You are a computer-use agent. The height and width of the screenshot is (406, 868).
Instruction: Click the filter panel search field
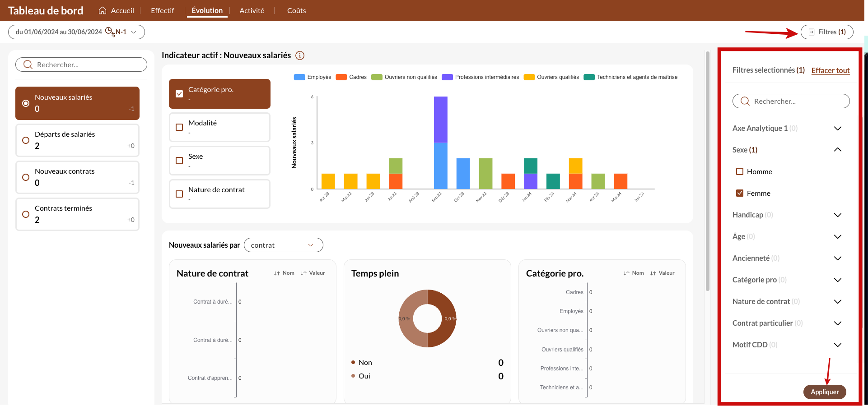pos(791,101)
